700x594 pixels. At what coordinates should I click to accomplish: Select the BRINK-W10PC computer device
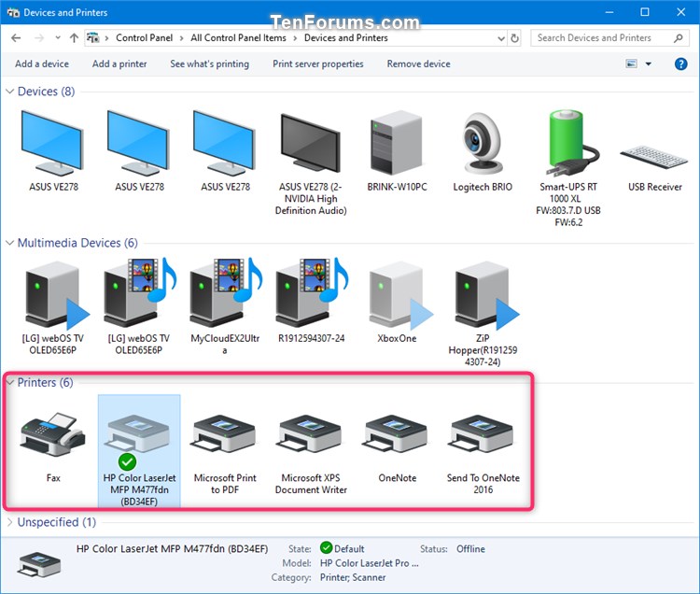tap(397, 143)
